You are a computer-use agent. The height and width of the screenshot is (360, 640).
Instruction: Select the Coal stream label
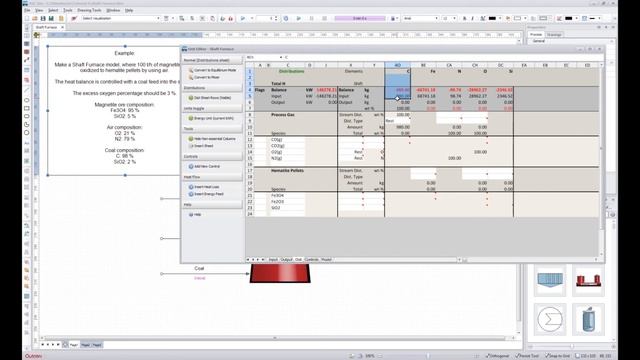click(x=199, y=269)
